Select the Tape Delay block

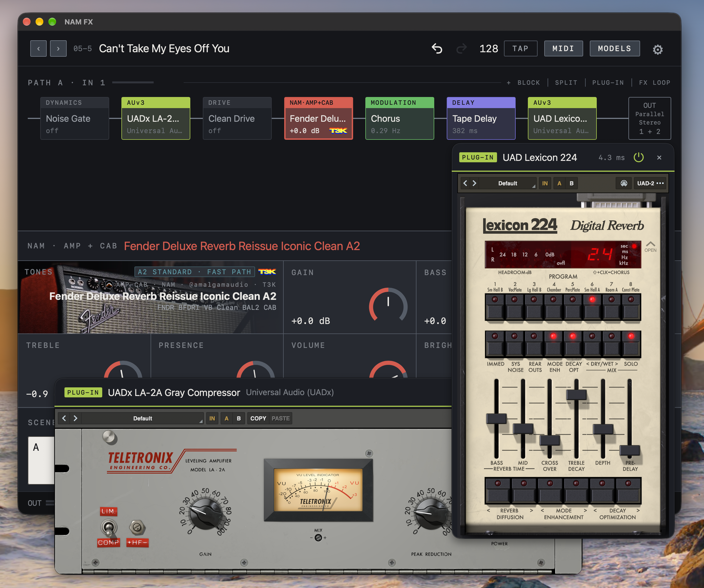481,118
